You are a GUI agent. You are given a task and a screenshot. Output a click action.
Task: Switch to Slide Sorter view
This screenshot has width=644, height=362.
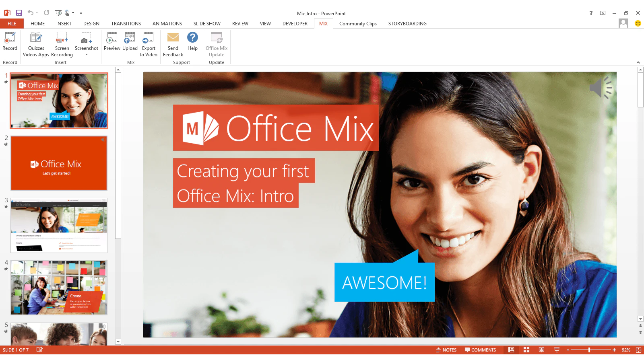point(526,350)
